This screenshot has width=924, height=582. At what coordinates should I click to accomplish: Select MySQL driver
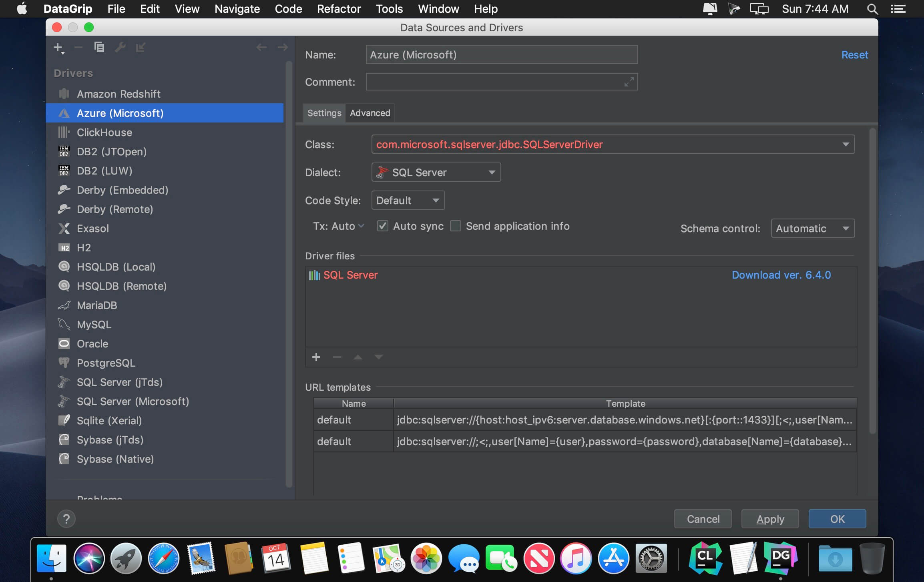click(x=165, y=324)
